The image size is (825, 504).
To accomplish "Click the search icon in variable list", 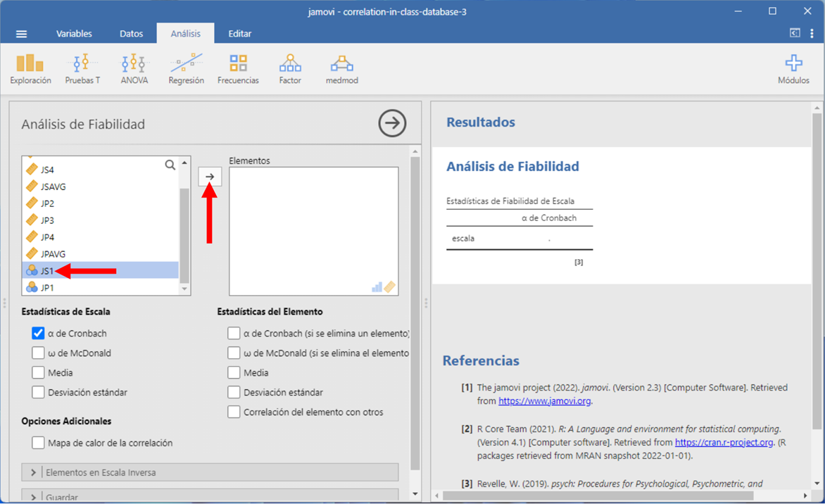I will coord(170,165).
